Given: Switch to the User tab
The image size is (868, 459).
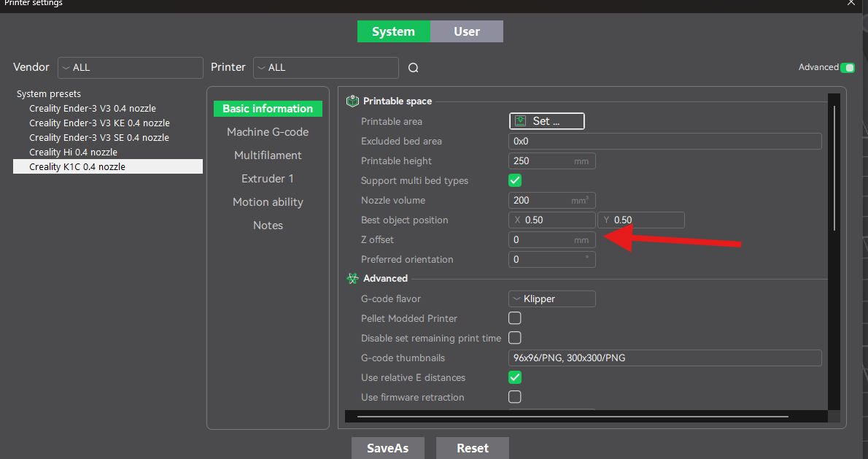Looking at the screenshot, I should point(466,31).
